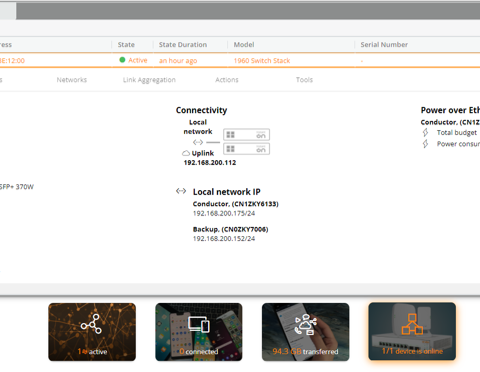The height and width of the screenshot is (372, 480).
Task: Click the top switch icon in Connectivity
Action: [246, 135]
